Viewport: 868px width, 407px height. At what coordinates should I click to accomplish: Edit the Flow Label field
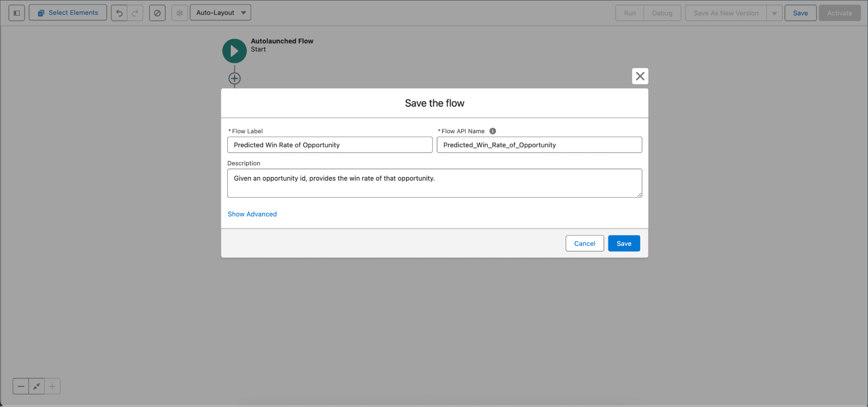330,145
